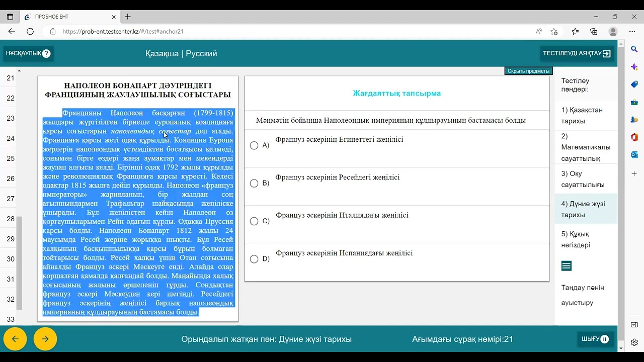This screenshot has height=362, width=644.
Task: Open subject Дүние жүзі тарихы
Action: pos(586,209)
